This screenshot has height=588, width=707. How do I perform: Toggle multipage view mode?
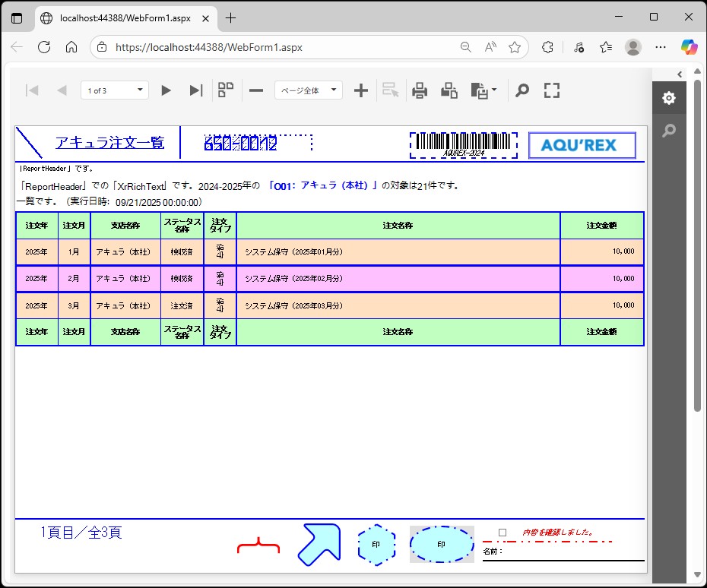click(x=226, y=90)
